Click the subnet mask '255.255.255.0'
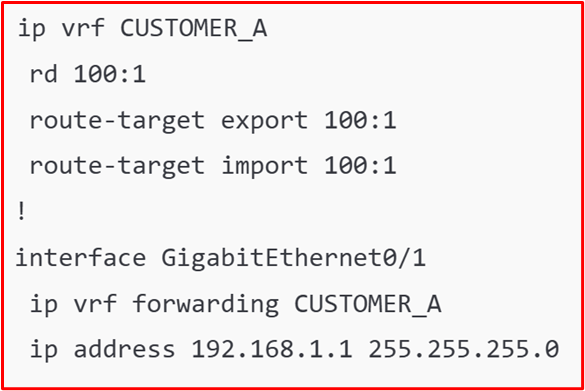This screenshot has height=391, width=585. pos(463,349)
